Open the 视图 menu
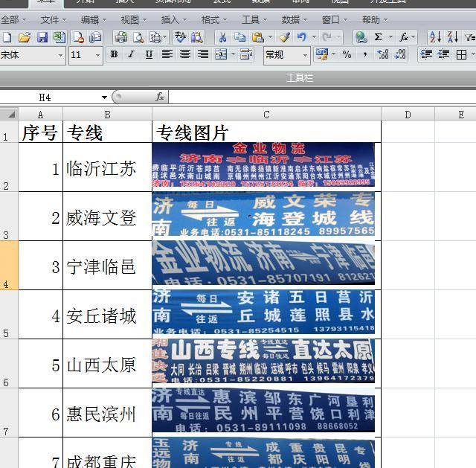 134,20
